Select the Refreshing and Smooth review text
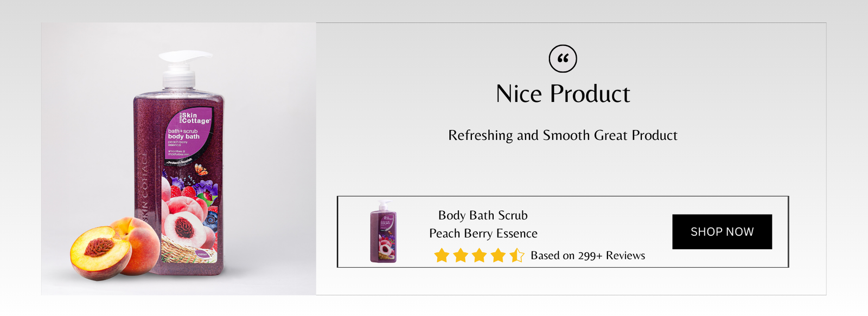Image resolution: width=868 pixels, height=316 pixels. pyautogui.click(x=563, y=136)
